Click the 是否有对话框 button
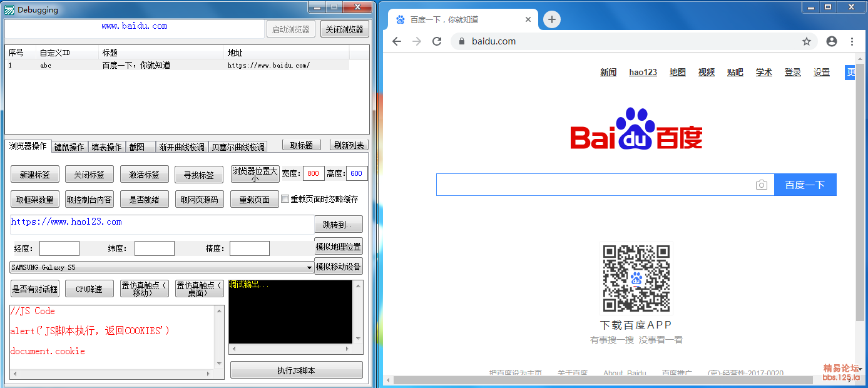 pos(35,288)
